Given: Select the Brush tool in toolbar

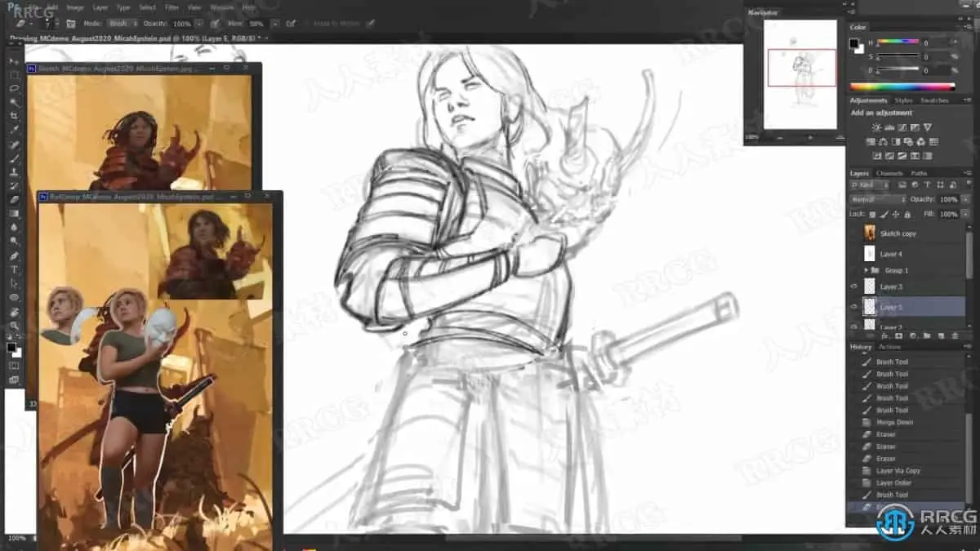Looking at the screenshot, I should click(15, 158).
